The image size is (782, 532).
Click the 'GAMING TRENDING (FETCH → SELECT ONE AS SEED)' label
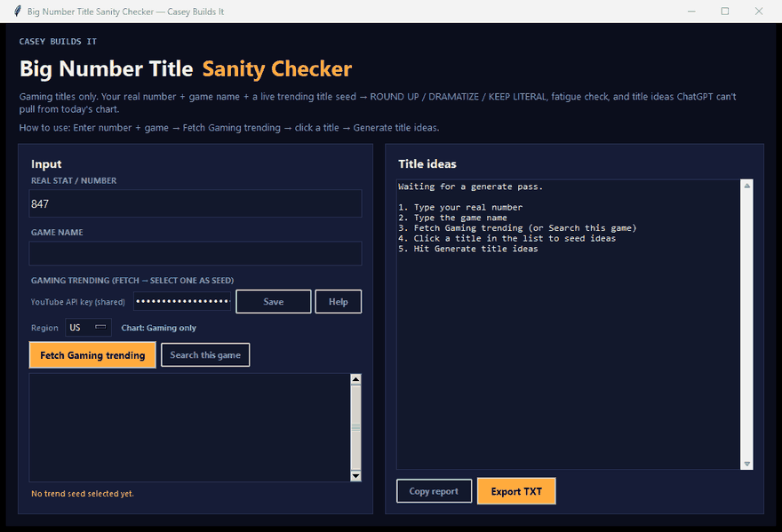coord(132,280)
